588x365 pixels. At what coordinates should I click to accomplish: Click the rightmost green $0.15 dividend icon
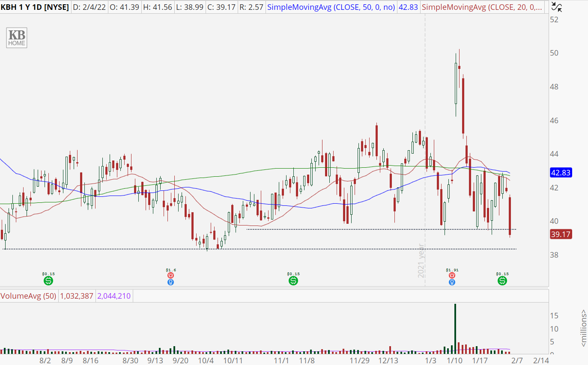click(x=502, y=281)
